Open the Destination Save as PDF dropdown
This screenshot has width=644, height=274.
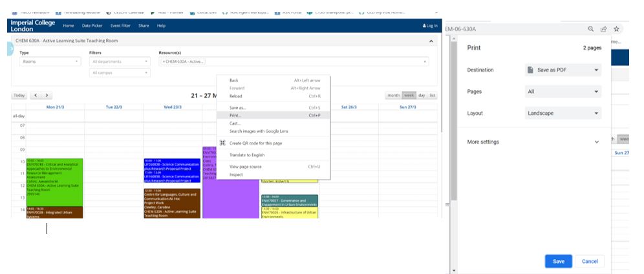[563, 70]
